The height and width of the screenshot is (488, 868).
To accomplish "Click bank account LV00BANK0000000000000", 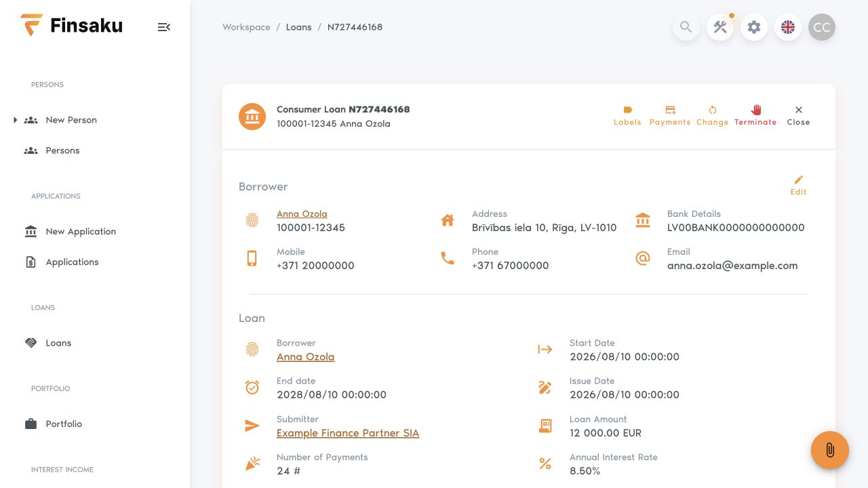I will point(736,228).
